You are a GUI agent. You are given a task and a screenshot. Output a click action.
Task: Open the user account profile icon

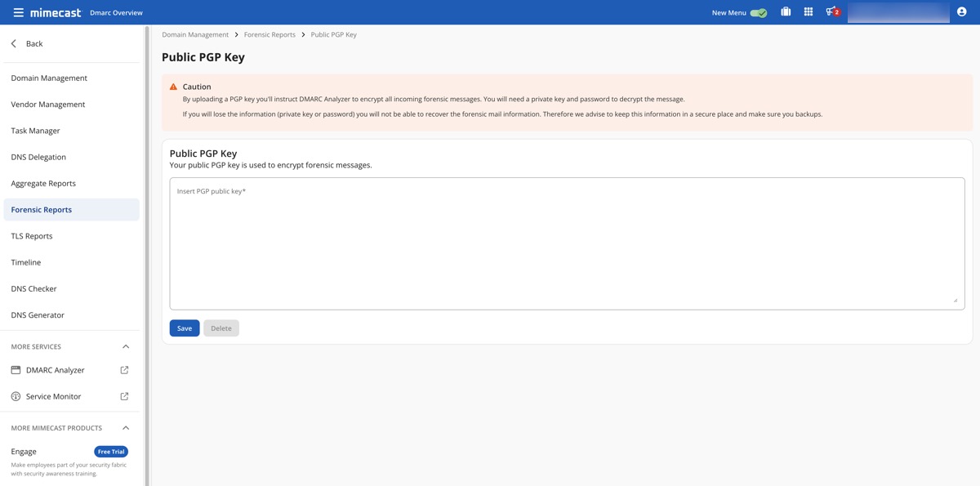click(961, 12)
